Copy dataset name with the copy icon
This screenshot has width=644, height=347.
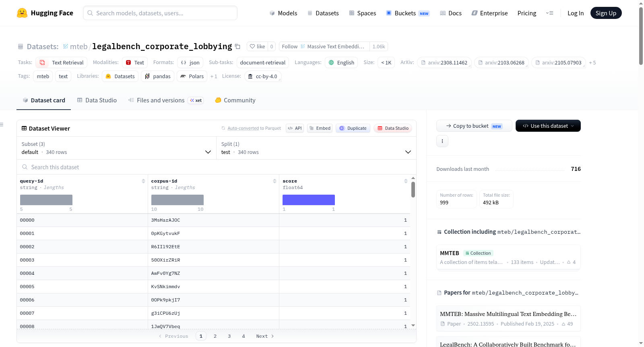pos(237,46)
